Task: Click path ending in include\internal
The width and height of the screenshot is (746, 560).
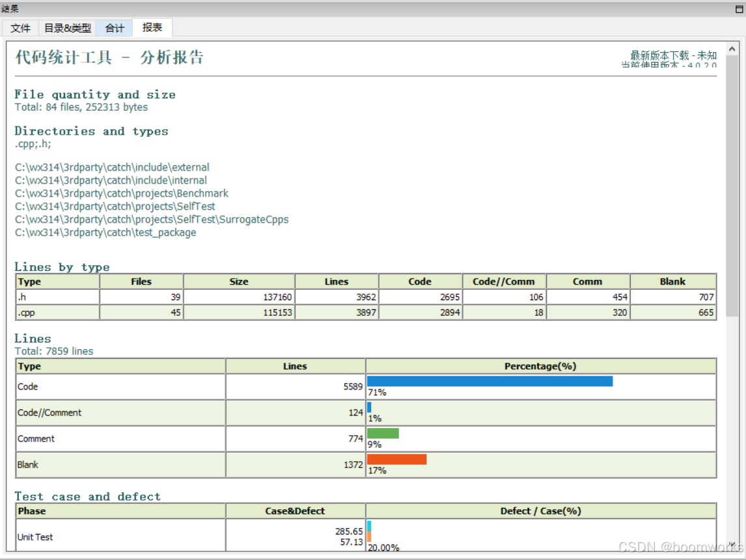Action: [111, 180]
